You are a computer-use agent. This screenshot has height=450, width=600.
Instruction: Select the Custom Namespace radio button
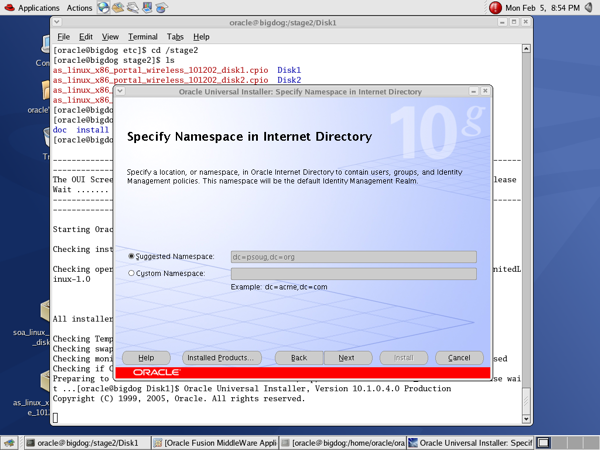pyautogui.click(x=131, y=273)
